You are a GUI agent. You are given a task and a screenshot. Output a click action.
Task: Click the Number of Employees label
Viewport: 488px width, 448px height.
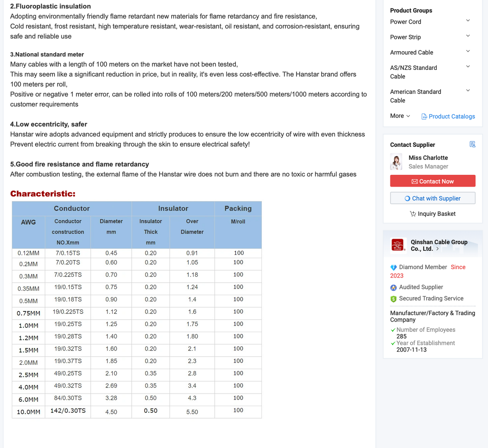(426, 330)
